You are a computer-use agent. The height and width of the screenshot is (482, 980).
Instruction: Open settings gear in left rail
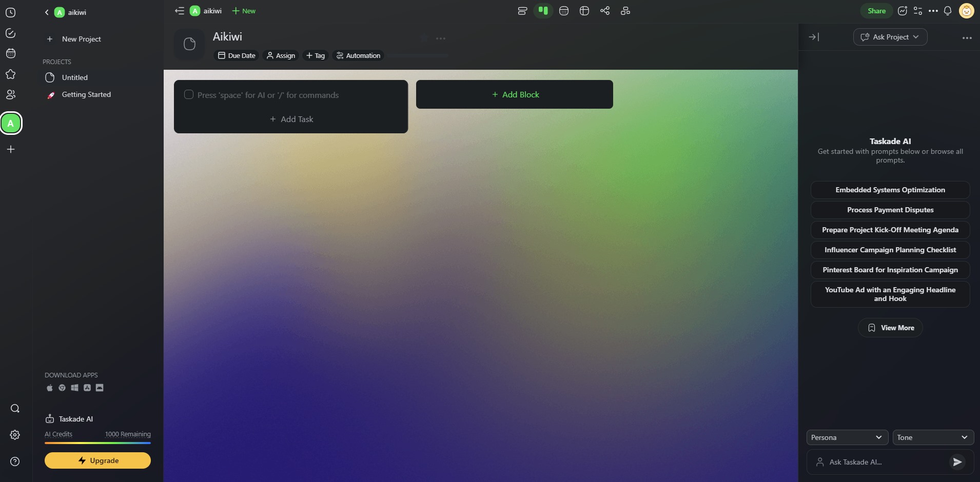click(15, 435)
